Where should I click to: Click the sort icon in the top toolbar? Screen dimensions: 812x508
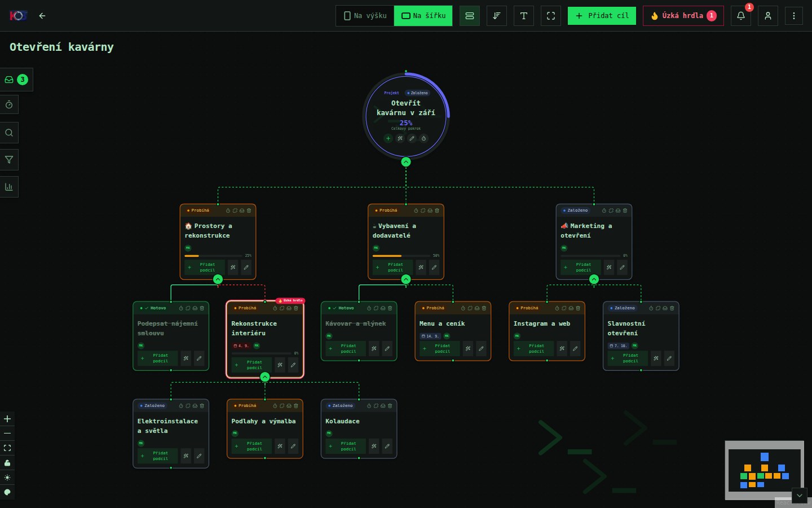[497, 16]
